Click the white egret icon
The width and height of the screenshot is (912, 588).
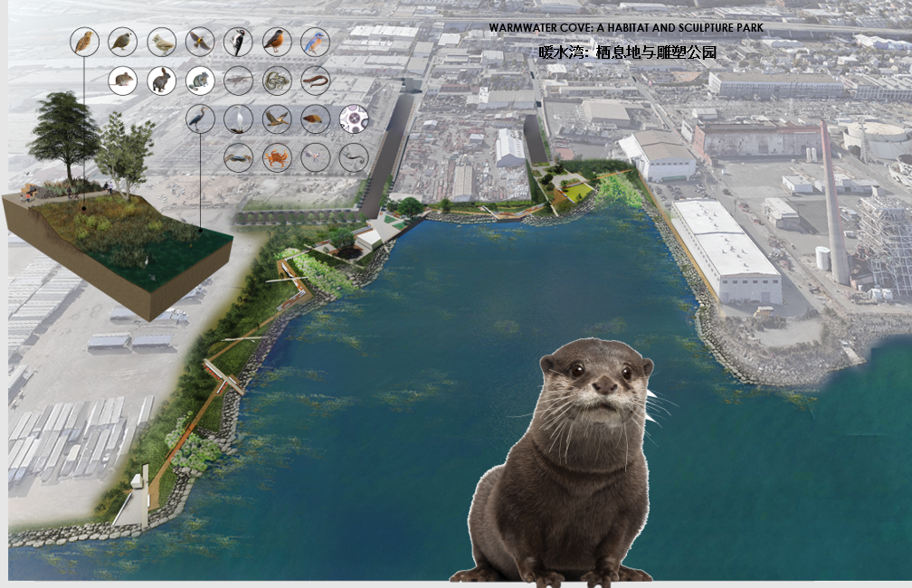coord(239,119)
